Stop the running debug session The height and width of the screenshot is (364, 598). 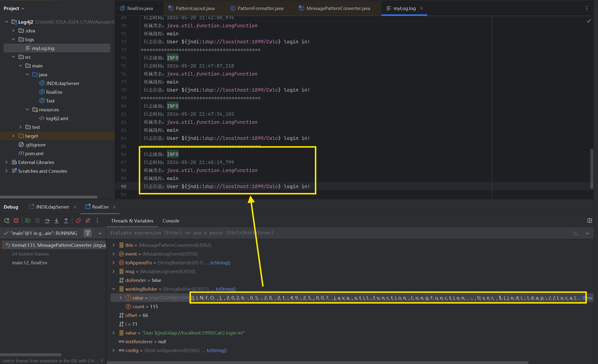tap(16, 221)
